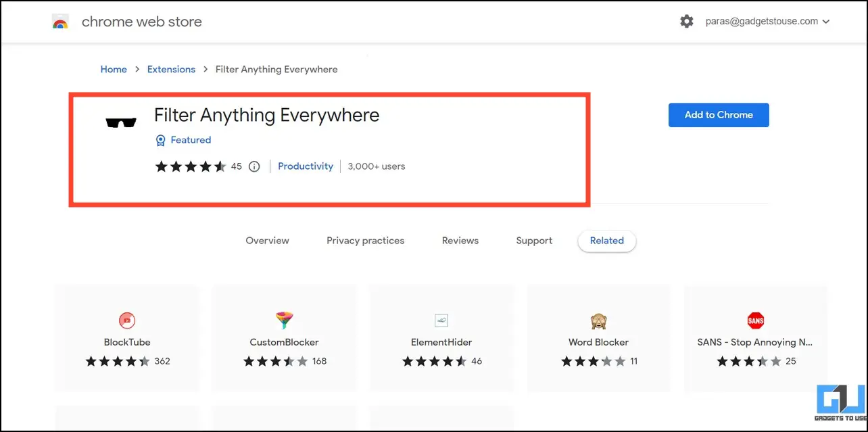Click BlockTube's 362 rating stars
Image resolution: width=868 pixels, height=432 pixels.
pos(118,362)
